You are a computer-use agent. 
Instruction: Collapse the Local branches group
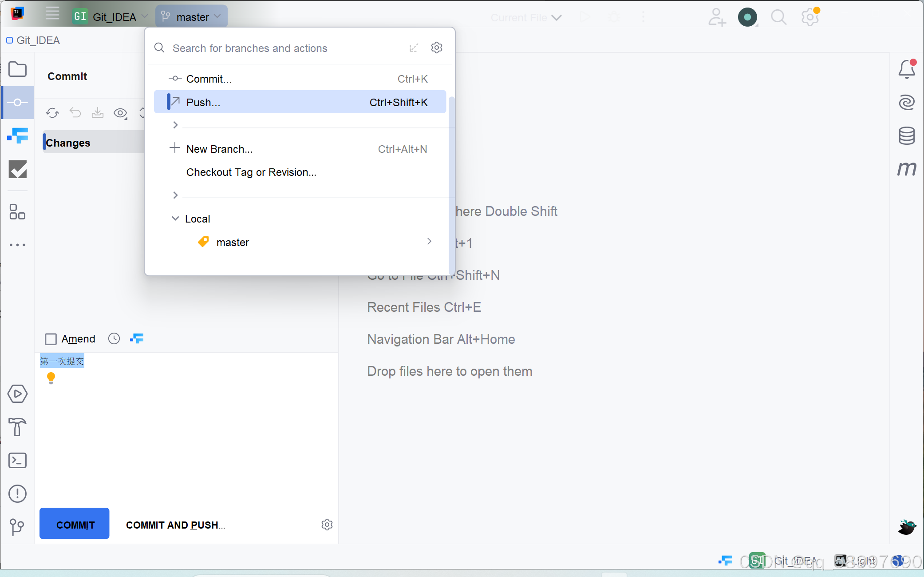pos(175,219)
